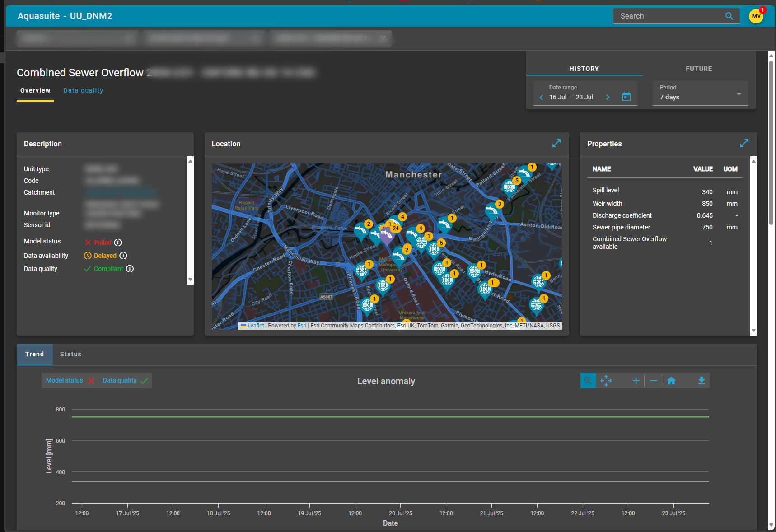Click the Failed model status text
The image size is (776, 532).
tap(103, 243)
